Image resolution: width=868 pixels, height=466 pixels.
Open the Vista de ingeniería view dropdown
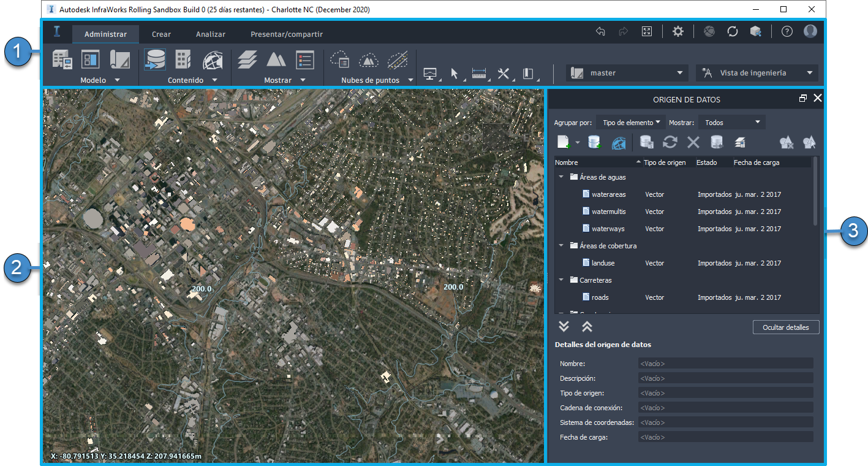click(x=757, y=73)
